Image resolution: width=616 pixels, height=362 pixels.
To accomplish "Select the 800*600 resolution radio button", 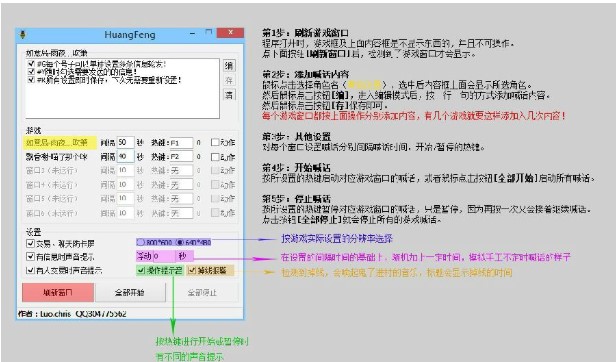I will coord(141,242).
